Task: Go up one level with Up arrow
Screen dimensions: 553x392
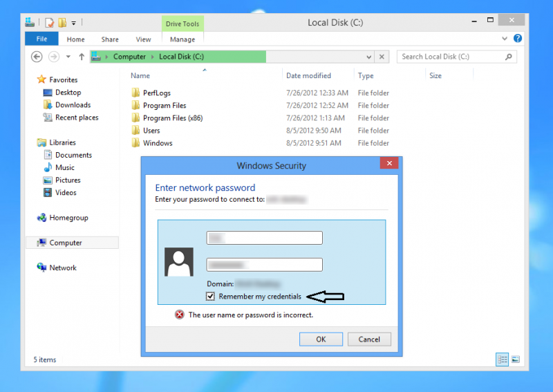Action: click(82, 57)
